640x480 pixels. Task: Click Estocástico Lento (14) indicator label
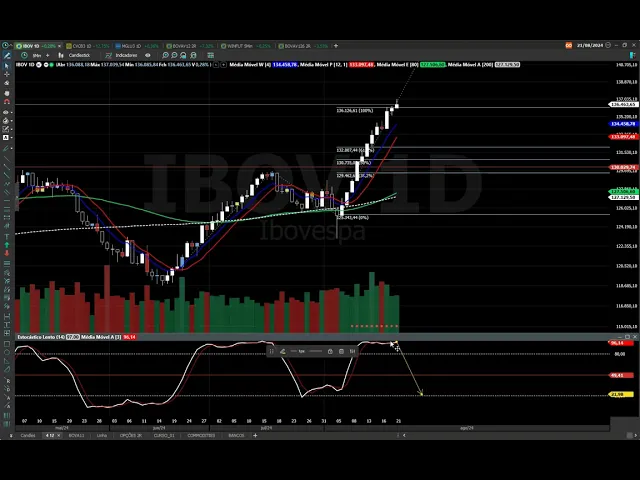pyautogui.click(x=41, y=337)
